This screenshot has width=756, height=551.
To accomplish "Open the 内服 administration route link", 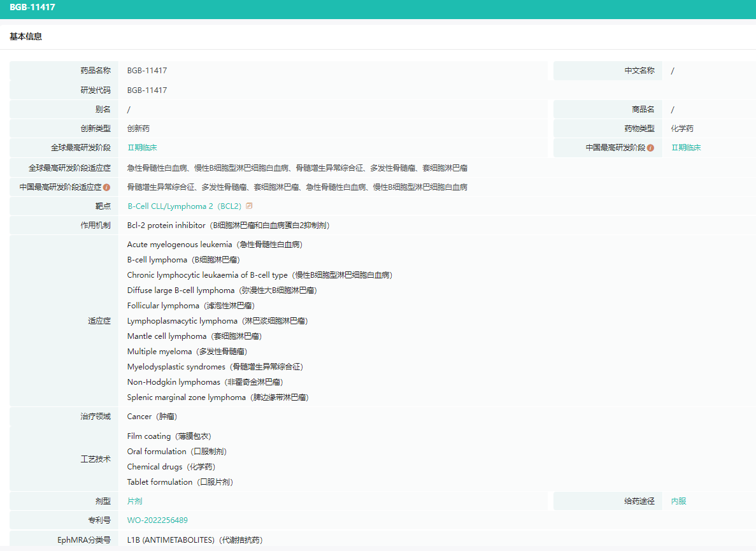I will click(x=678, y=501).
